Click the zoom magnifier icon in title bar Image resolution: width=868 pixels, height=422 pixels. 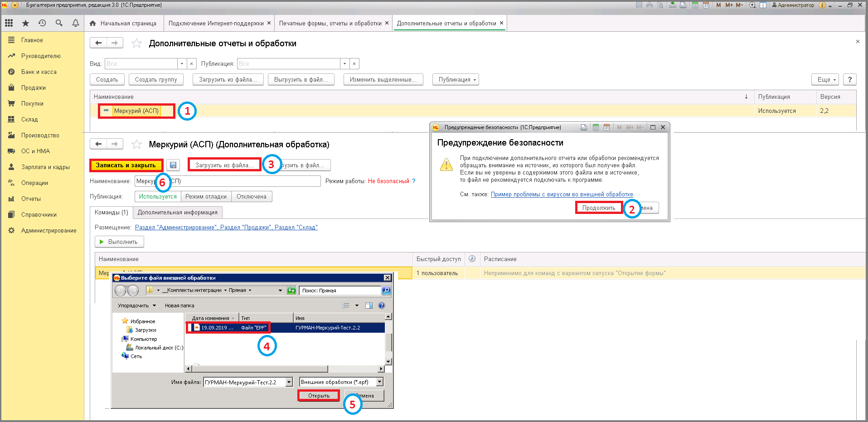tap(752, 5)
